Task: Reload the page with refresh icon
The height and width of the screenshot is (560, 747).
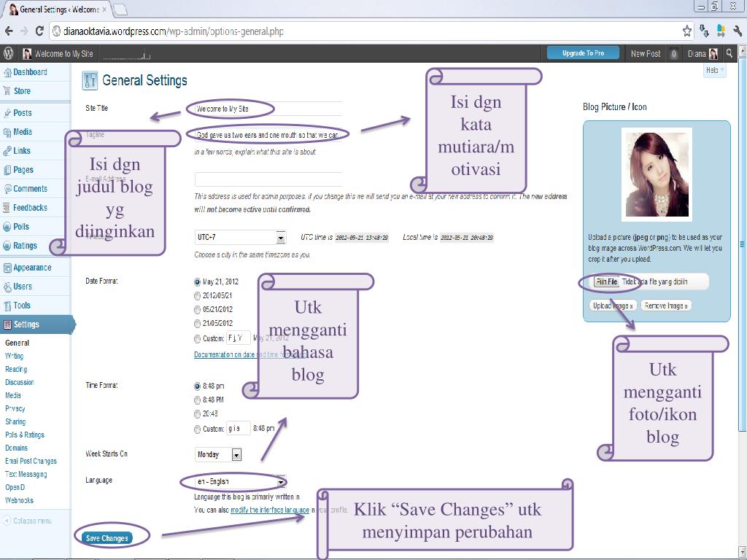Action: (39, 31)
